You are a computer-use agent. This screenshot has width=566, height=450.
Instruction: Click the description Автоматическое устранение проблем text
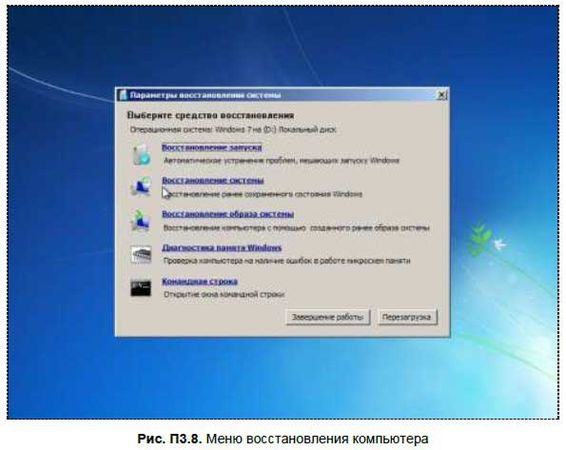pyautogui.click(x=282, y=161)
